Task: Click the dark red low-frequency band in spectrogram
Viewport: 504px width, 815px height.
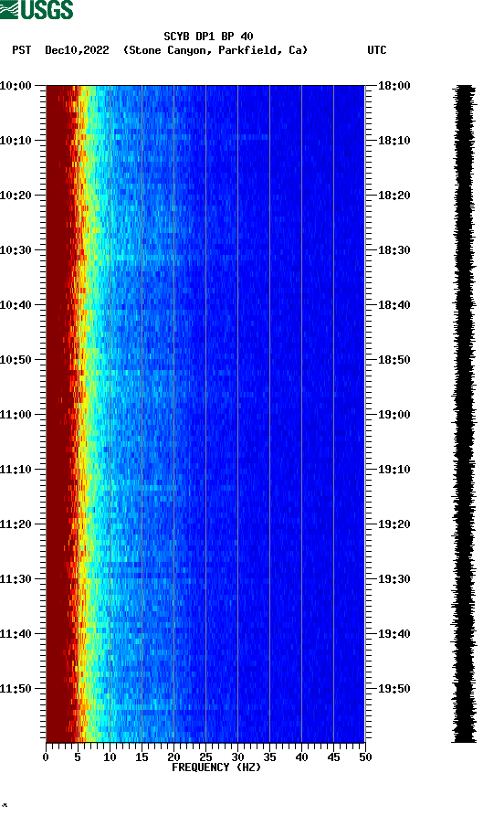Action: pos(58,414)
